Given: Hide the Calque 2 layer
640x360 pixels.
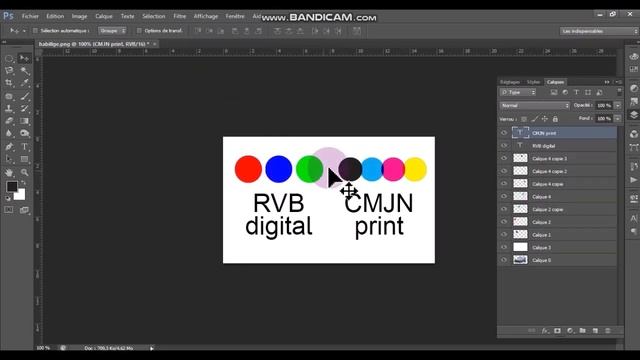Looking at the screenshot, I should pos(504,222).
